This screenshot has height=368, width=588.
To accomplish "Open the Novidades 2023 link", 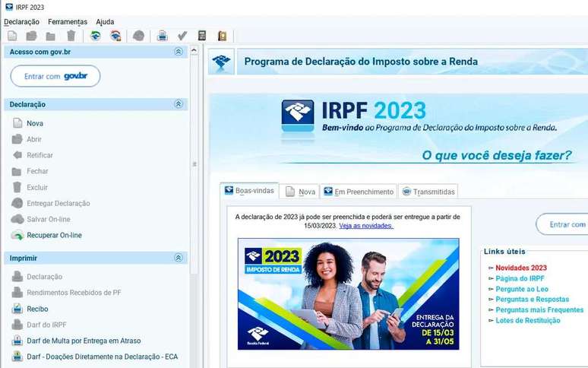I will click(x=521, y=268).
